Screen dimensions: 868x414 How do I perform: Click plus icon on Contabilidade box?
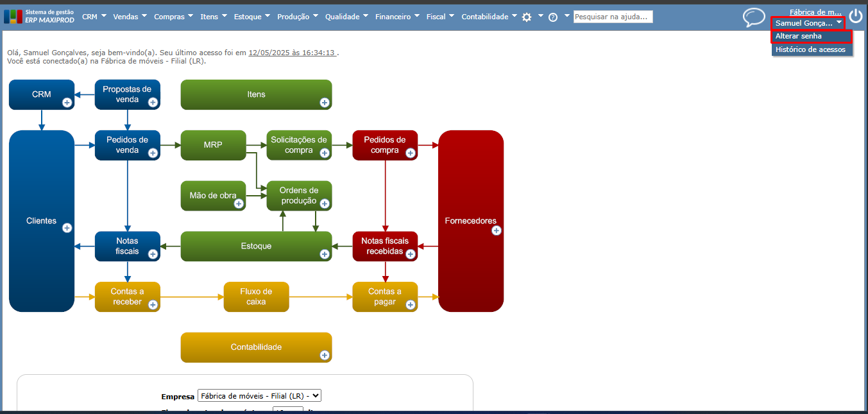tap(325, 355)
